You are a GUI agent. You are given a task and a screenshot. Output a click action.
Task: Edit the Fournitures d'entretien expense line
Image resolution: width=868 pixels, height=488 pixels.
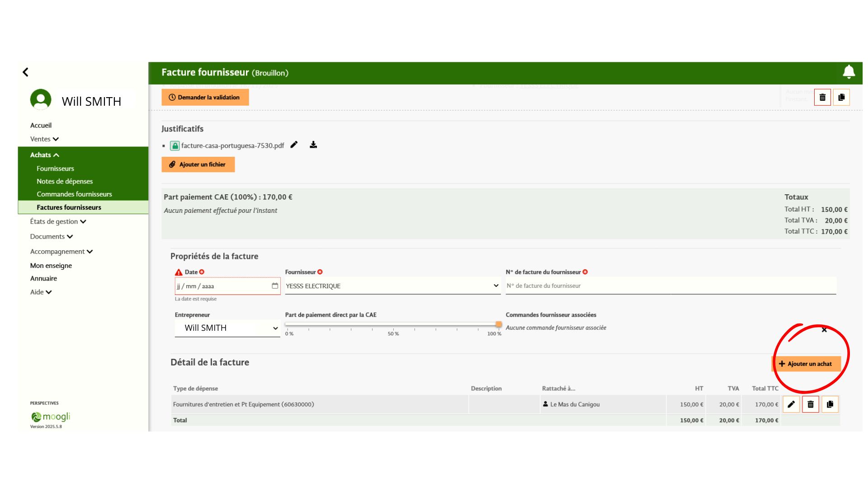(x=791, y=404)
